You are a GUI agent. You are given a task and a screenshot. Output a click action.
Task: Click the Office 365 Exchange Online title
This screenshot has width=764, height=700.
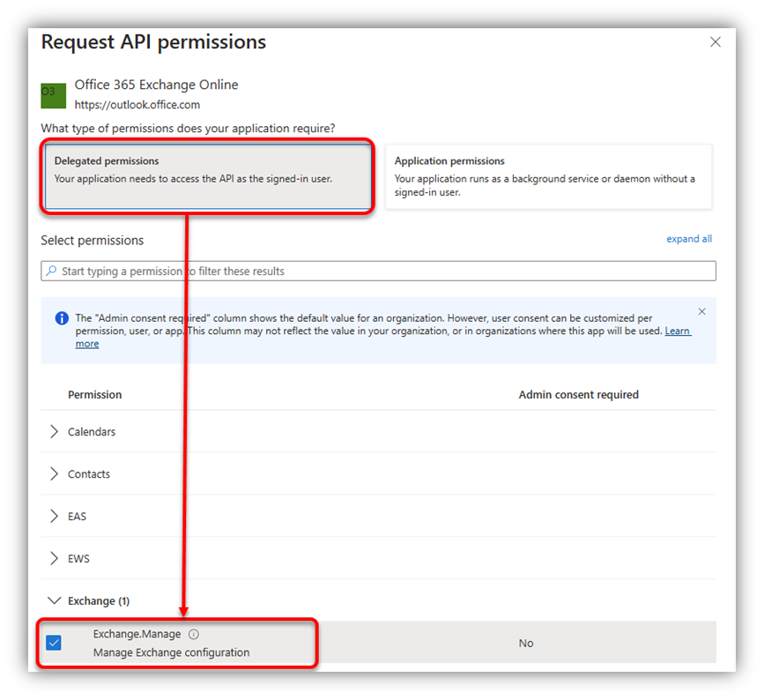[x=156, y=85]
